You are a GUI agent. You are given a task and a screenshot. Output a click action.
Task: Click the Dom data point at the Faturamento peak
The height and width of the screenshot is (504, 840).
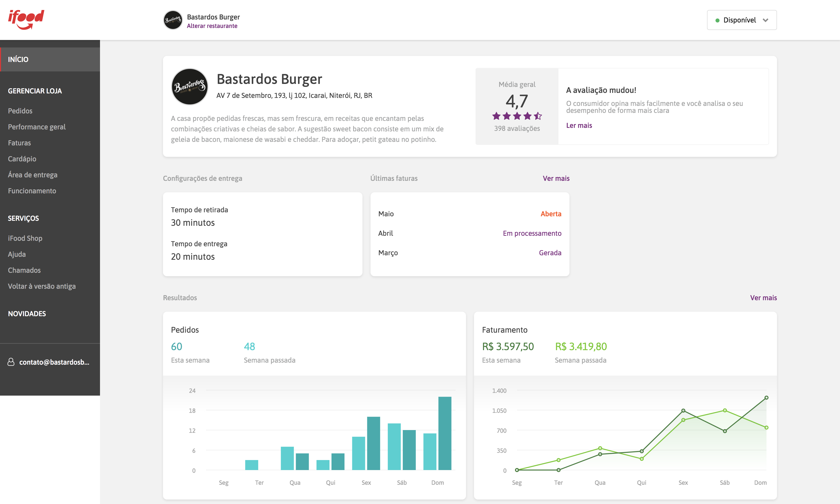point(766,398)
